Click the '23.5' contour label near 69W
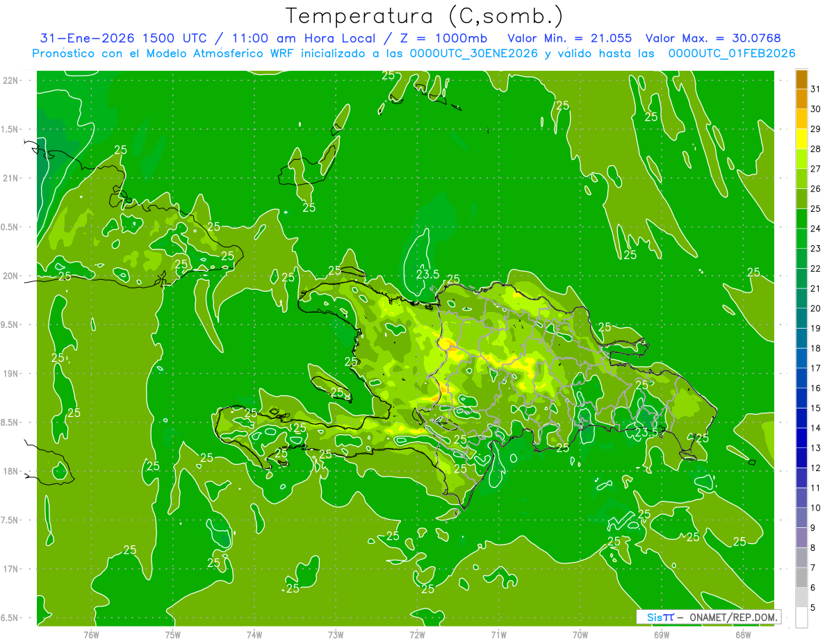Image resolution: width=834 pixels, height=644 pixels. click(646, 433)
